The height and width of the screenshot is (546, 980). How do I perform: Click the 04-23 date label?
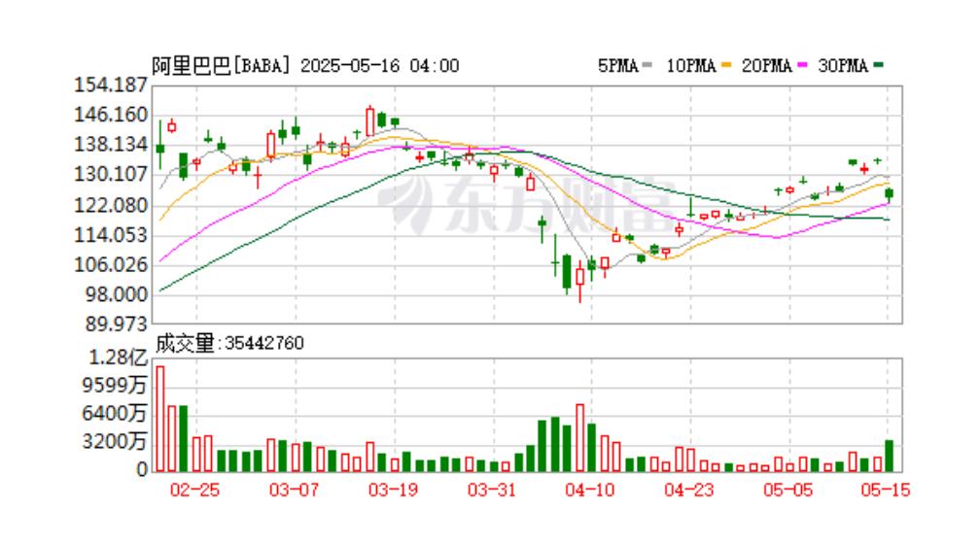[688, 490]
